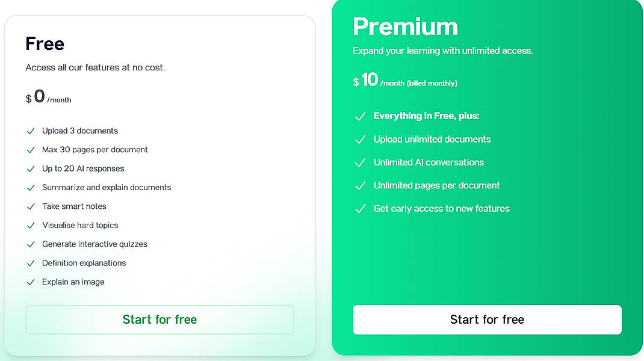The image size is (644, 361).
Task: Click the checkmark beside Definition explanations
Action: click(31, 263)
